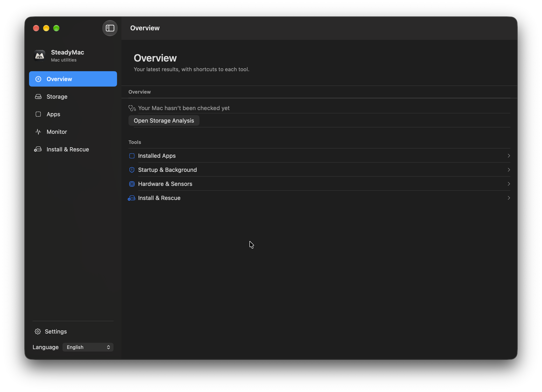Click the Overview gauge icon in the sidebar
This screenshot has height=392, width=542.
(x=38, y=79)
